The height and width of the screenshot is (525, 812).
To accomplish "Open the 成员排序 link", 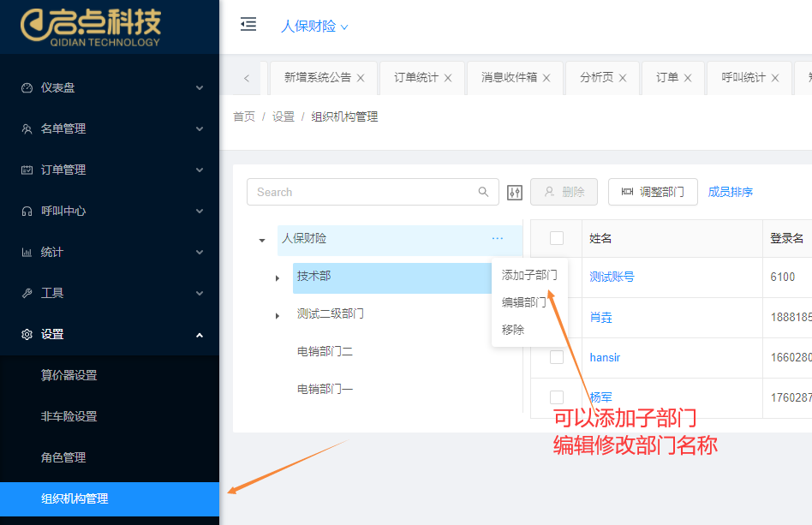I will pos(730,192).
